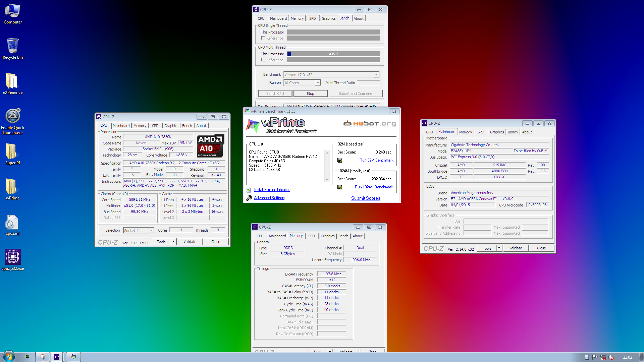Click Run 32M Benchmark link

pyautogui.click(x=376, y=160)
